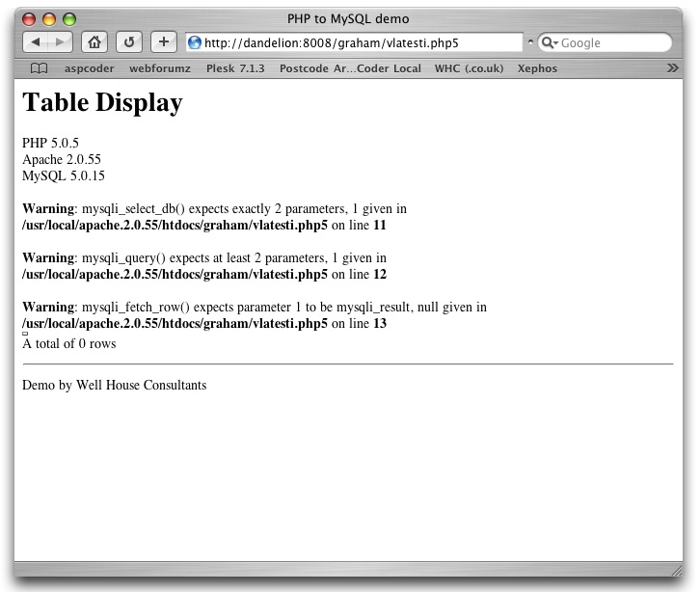
Task: Minimize the window with yellow button
Action: pos(49,19)
